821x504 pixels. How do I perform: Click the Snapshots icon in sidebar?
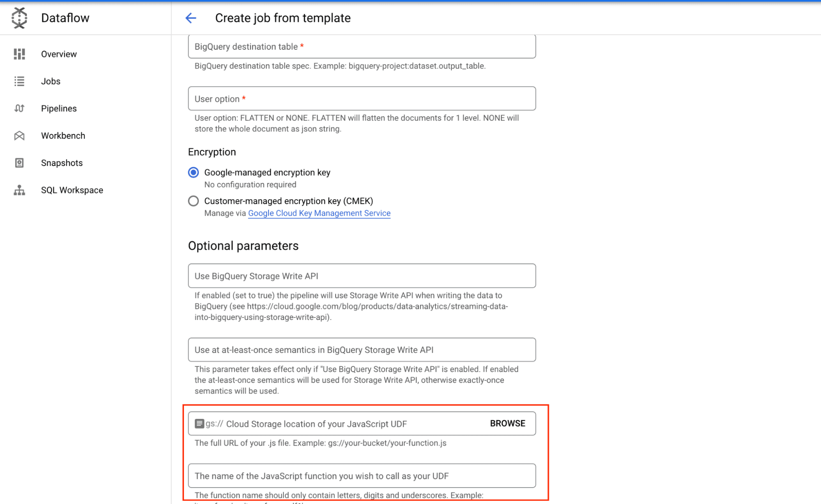click(x=19, y=163)
